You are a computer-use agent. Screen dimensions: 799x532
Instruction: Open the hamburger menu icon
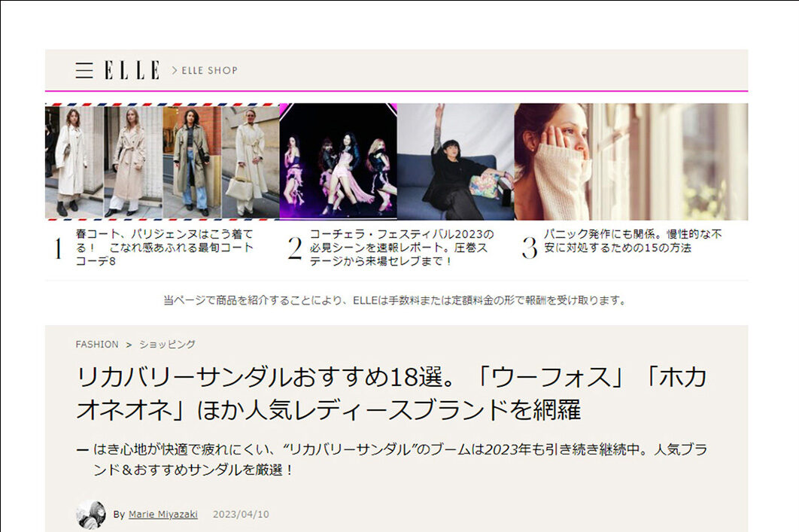tap(84, 71)
